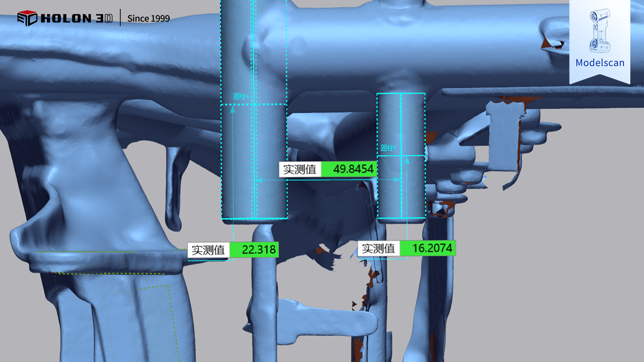Select the 圆柱4 cylinder label
Image resolution: width=644 pixels, height=362 pixels.
241,96
